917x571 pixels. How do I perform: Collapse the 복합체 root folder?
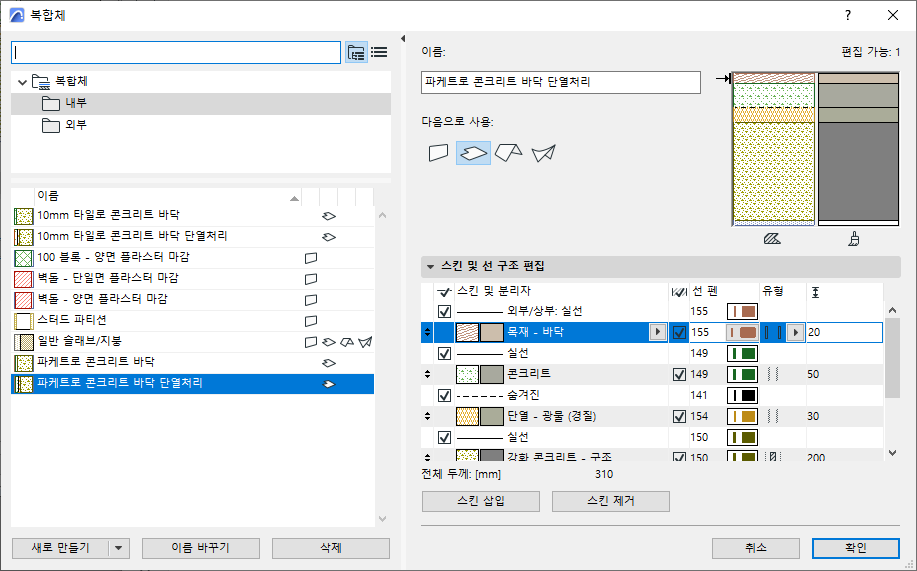(23, 82)
